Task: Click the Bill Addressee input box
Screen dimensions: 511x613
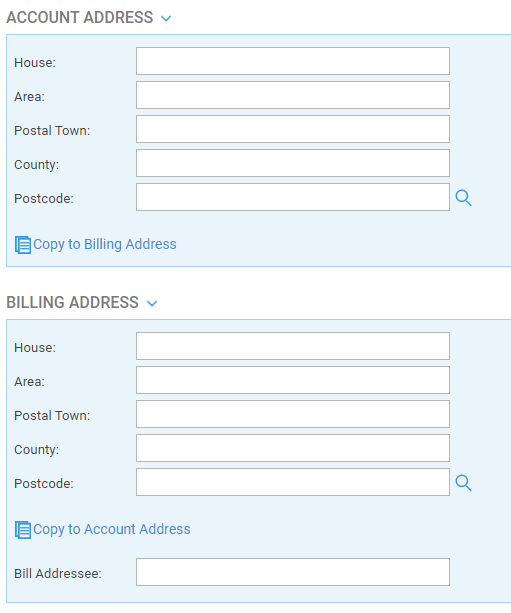Action: (x=293, y=572)
